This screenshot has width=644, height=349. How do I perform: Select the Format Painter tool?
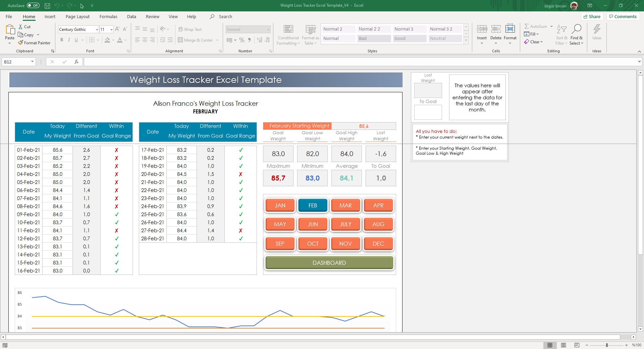35,43
